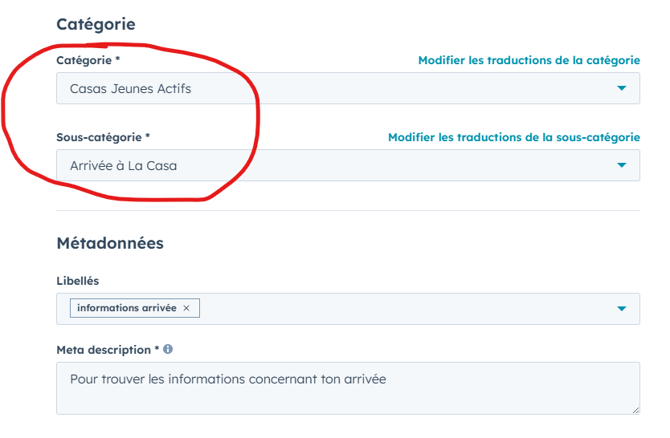670x438 pixels.
Task: Open 'Modifier les traductions de la catégorie' link
Action: click(x=528, y=61)
